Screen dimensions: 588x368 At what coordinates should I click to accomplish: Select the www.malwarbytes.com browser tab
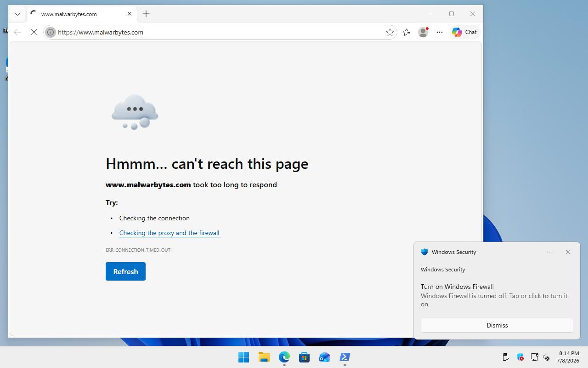click(x=81, y=14)
